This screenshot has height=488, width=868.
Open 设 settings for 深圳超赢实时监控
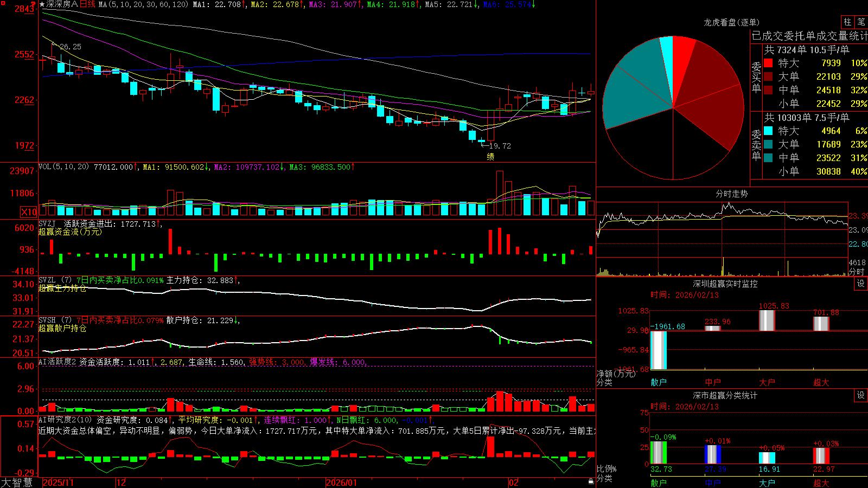(x=861, y=284)
